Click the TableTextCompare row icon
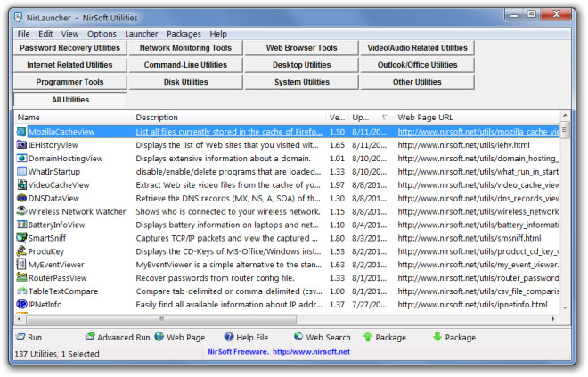This screenshot has width=588, height=377. (21, 291)
